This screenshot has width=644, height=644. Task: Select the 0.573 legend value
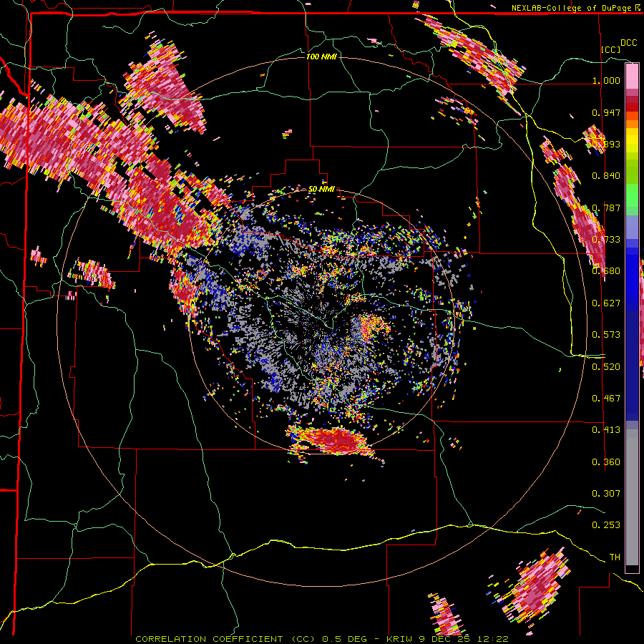pos(606,335)
